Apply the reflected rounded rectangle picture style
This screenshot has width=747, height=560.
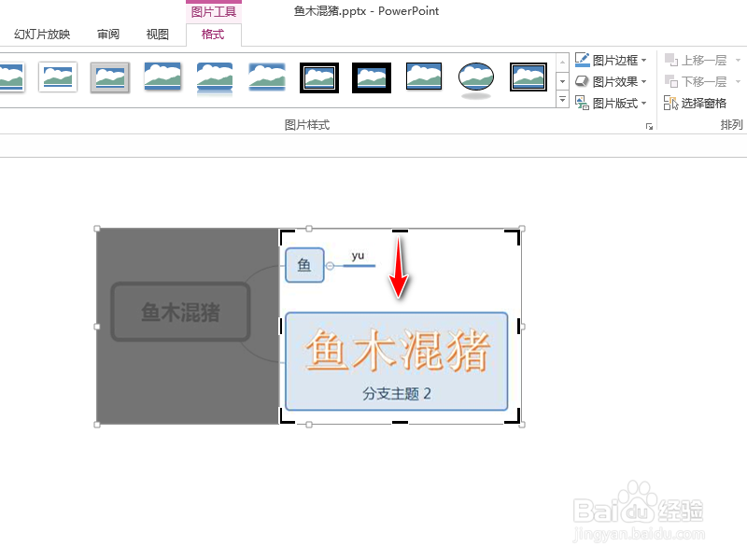click(x=215, y=78)
